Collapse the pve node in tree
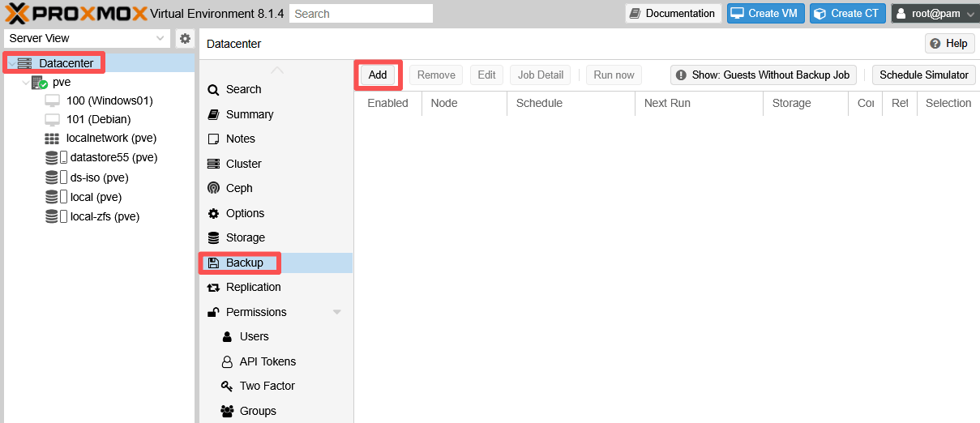The width and height of the screenshot is (980, 423). (26, 83)
